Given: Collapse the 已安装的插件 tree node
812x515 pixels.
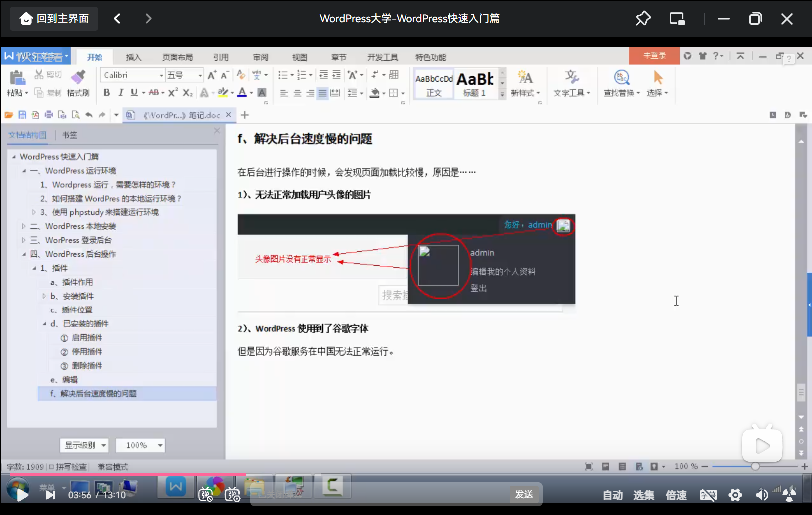Looking at the screenshot, I should 44,324.
